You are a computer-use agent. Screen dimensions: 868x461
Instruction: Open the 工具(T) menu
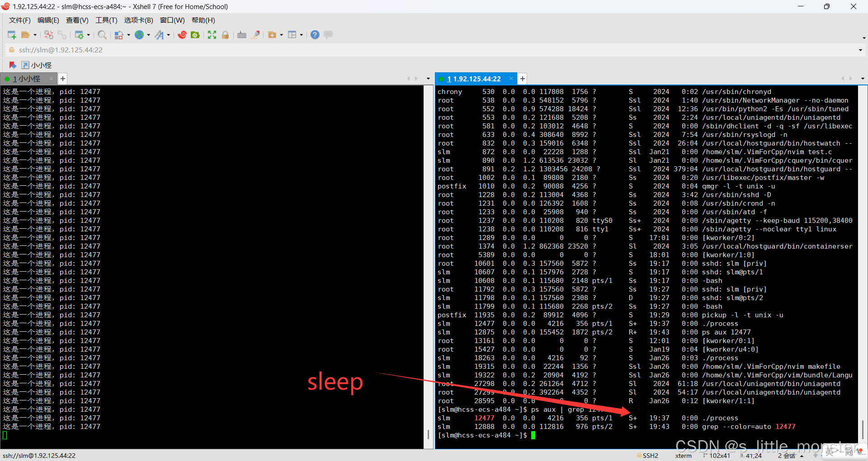(x=106, y=20)
